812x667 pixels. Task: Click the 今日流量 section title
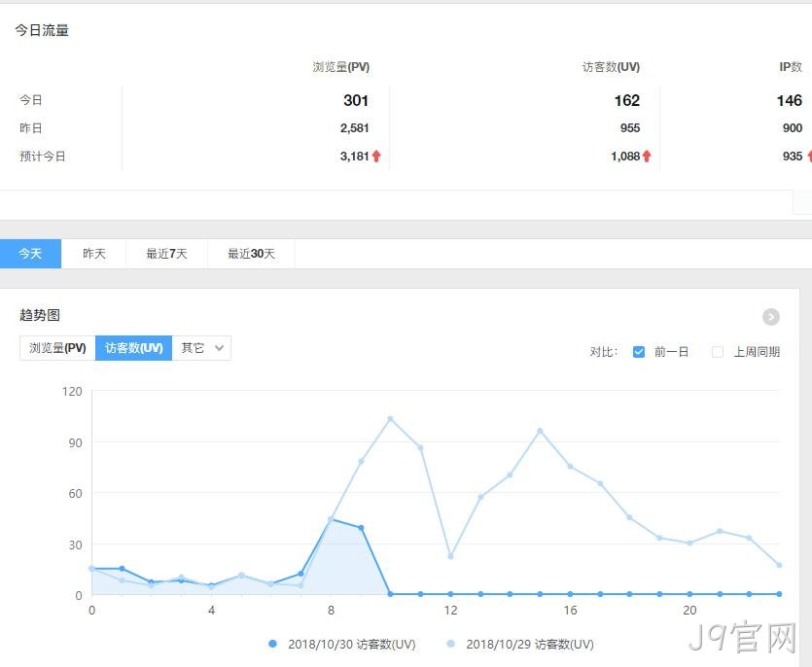pos(42,30)
